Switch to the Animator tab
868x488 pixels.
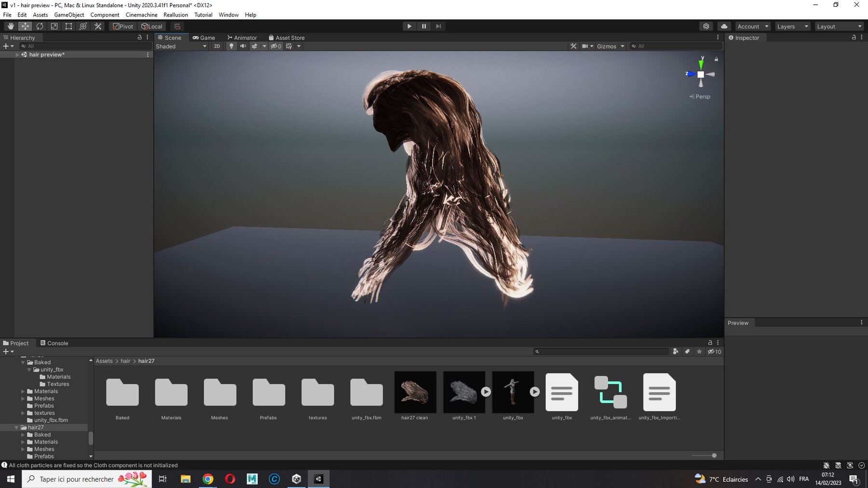(x=242, y=38)
